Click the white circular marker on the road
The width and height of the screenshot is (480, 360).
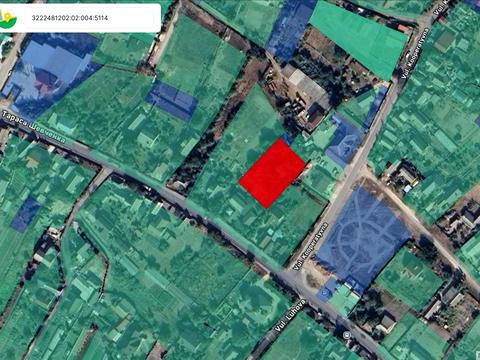coord(347,334)
